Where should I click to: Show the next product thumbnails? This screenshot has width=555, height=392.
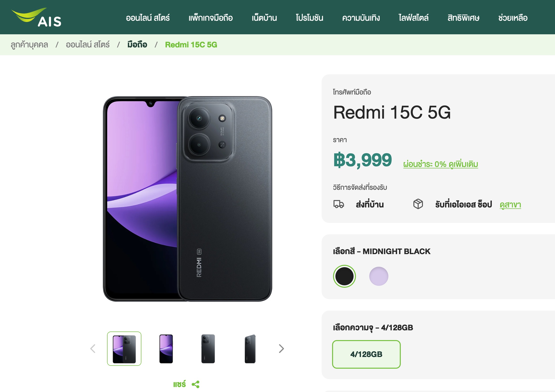point(281,348)
